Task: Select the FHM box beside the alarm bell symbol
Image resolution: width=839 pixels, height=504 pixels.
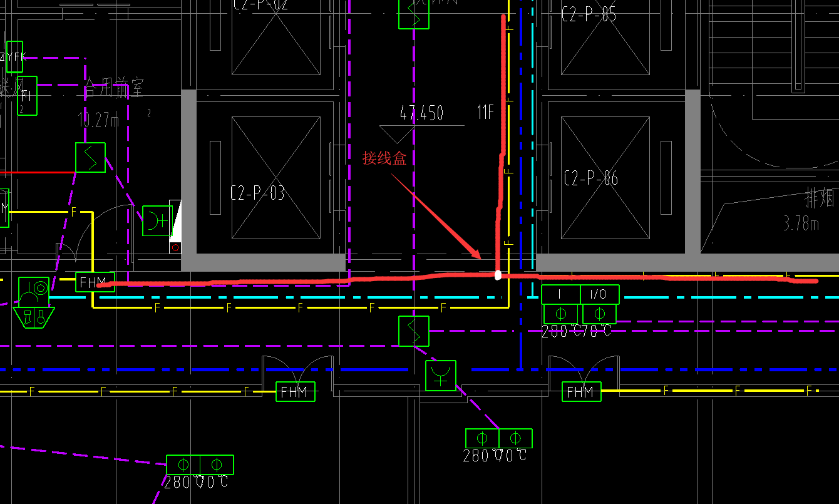Action: (95, 282)
